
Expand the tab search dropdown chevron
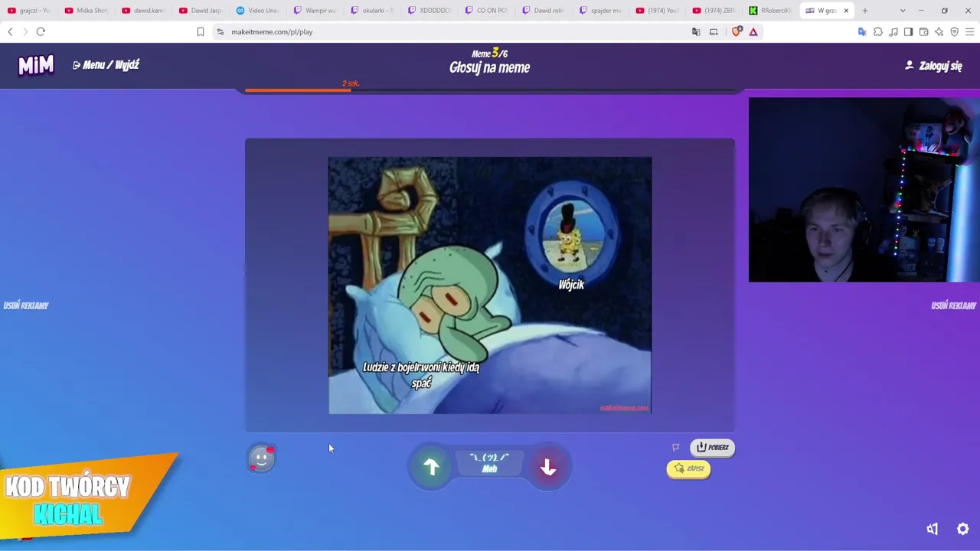[x=903, y=11]
